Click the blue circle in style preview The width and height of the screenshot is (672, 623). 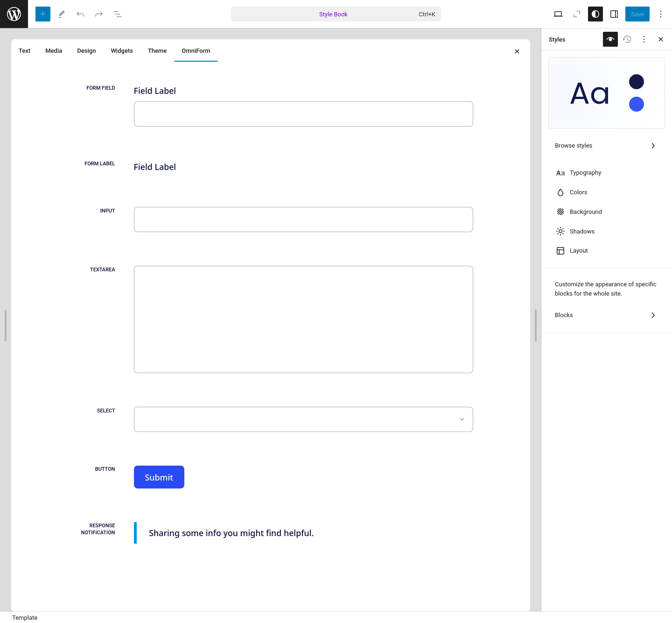637,104
